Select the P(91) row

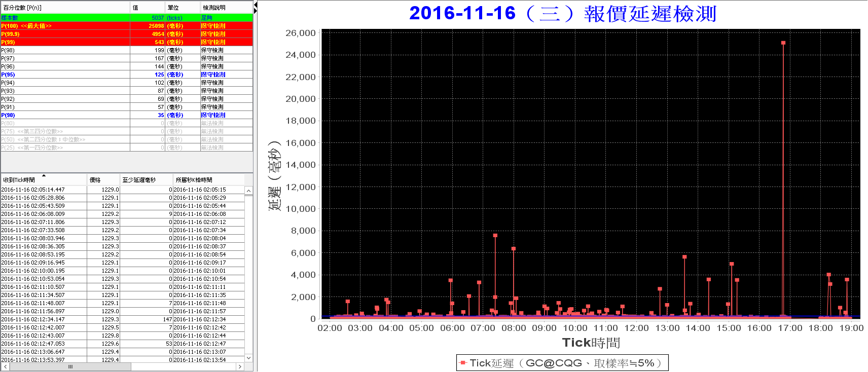[x=127, y=107]
